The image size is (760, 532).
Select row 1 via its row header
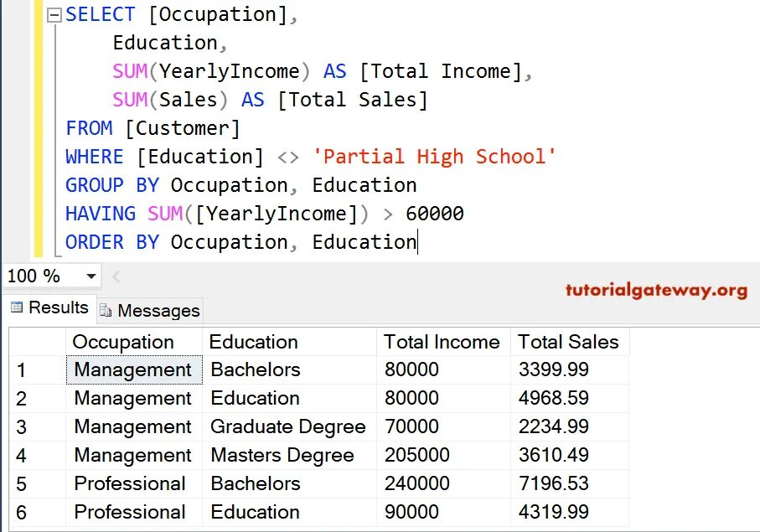click(38, 370)
